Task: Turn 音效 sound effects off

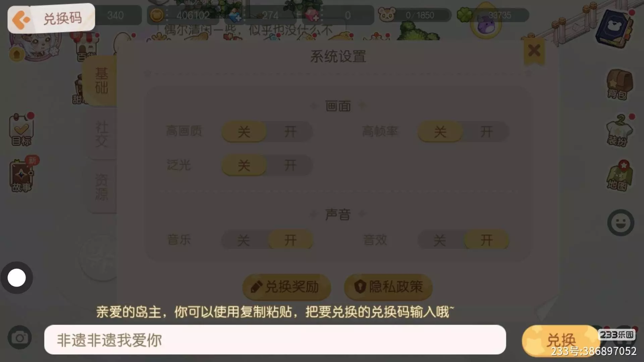Action: coord(440,240)
